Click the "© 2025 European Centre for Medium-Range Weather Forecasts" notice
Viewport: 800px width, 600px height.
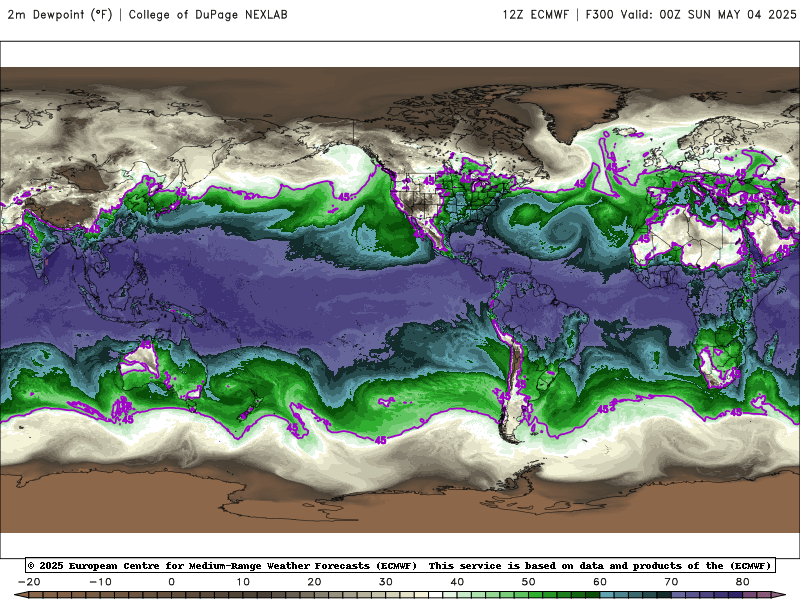tap(222, 566)
